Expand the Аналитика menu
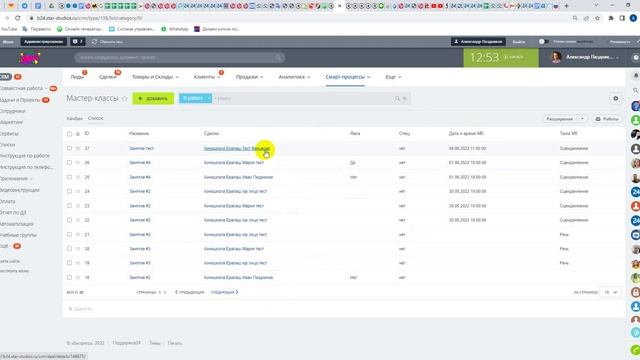Screen dimensions: 640x360 (294, 77)
